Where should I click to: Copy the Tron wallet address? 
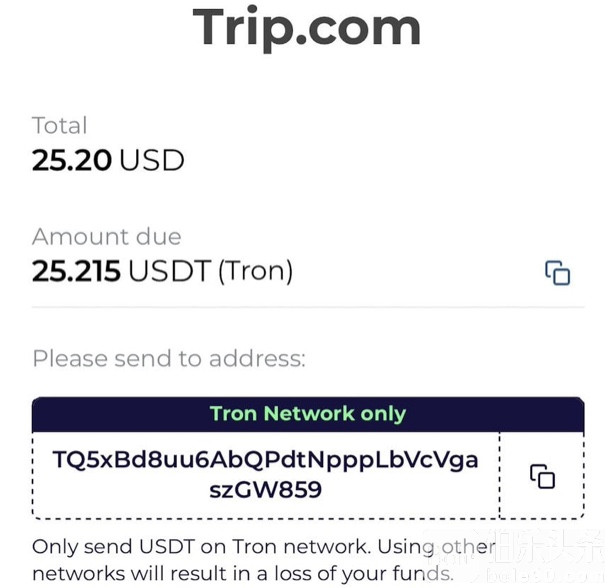(542, 476)
